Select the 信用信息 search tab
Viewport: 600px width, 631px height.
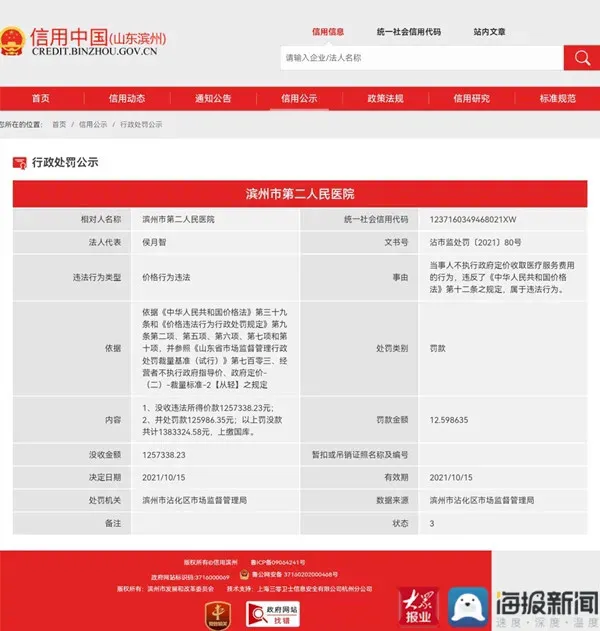click(x=328, y=32)
